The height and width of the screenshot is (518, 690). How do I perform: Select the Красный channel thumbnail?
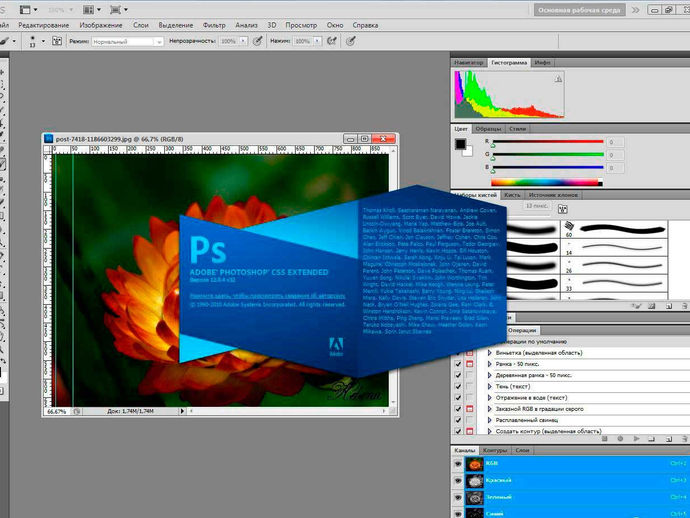tap(474, 481)
